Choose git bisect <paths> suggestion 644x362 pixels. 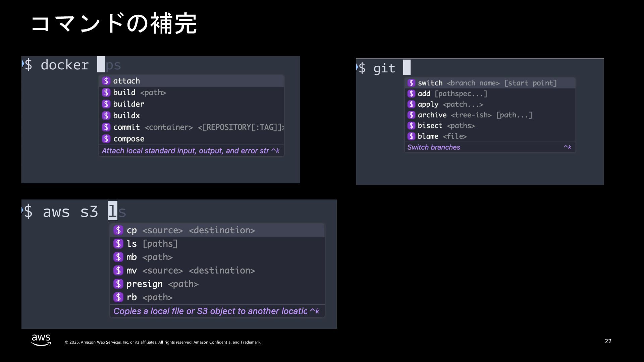pyautogui.click(x=446, y=126)
